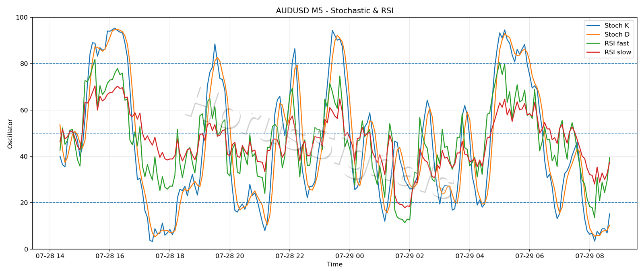
Task: Click the green RSI fast legend line sample
Action: click(x=594, y=43)
